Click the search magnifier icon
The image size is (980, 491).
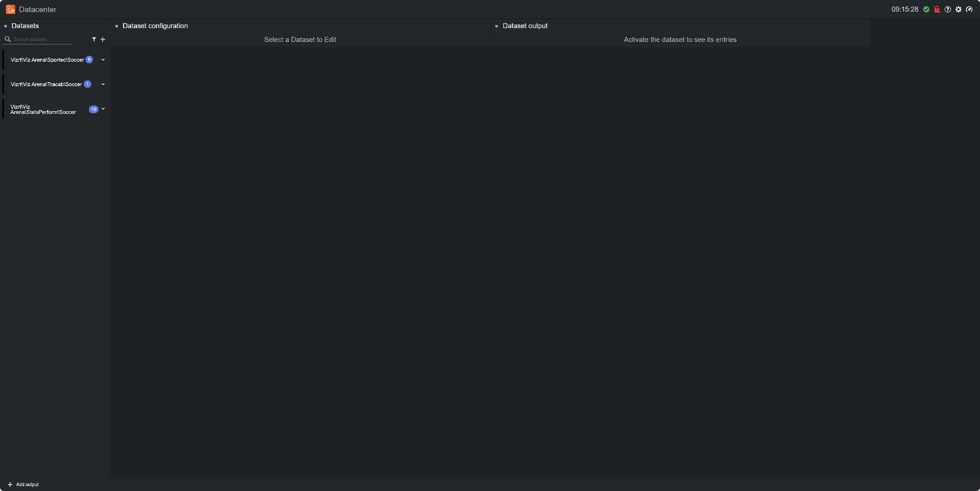click(8, 39)
